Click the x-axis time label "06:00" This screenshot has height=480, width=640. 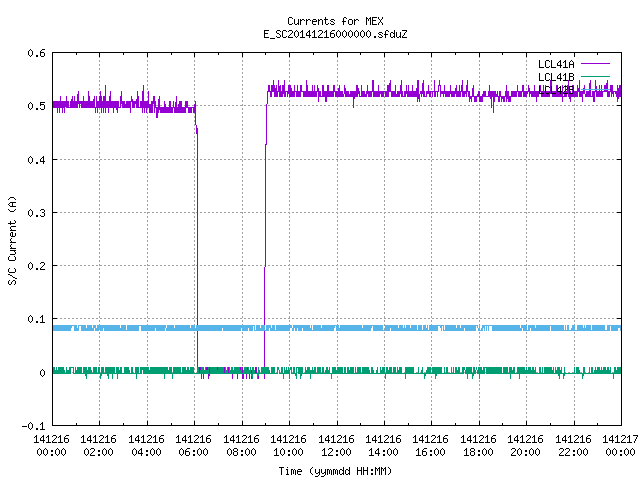pos(193,452)
